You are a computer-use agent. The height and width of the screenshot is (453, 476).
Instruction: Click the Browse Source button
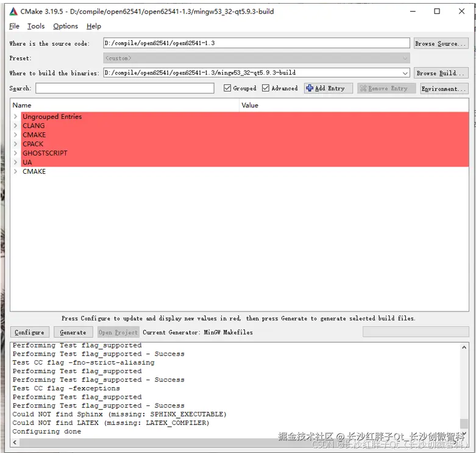tap(441, 43)
